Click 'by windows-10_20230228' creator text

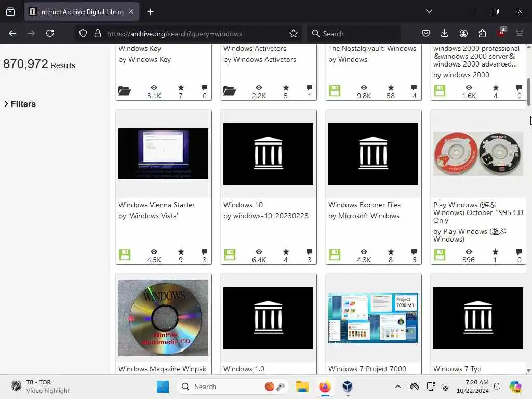coord(265,216)
